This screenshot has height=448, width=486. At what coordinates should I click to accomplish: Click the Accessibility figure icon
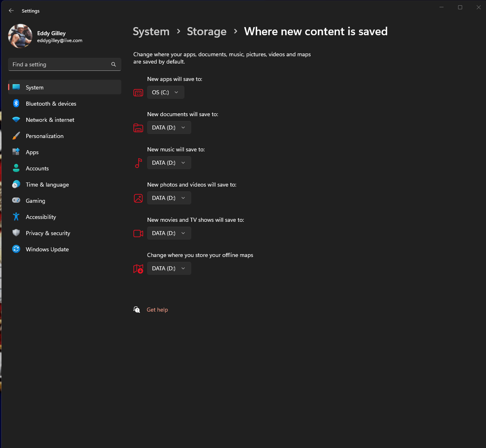coord(16,217)
